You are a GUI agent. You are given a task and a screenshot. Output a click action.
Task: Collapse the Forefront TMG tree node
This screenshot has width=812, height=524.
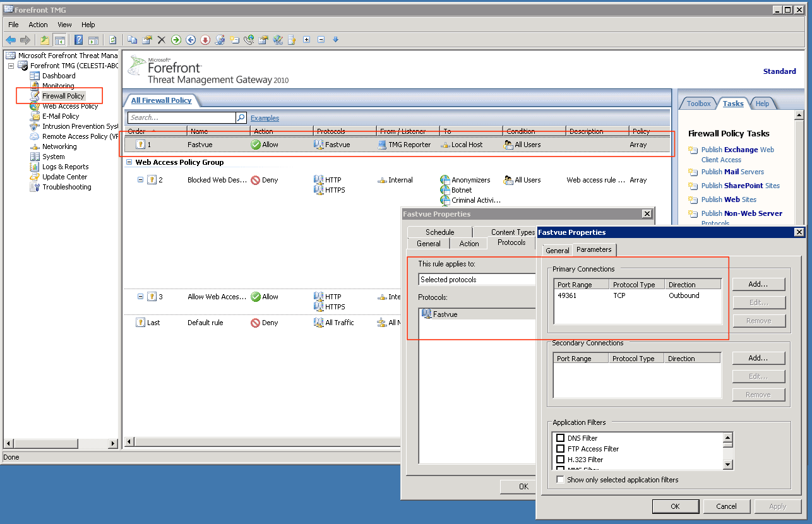[x=11, y=66]
